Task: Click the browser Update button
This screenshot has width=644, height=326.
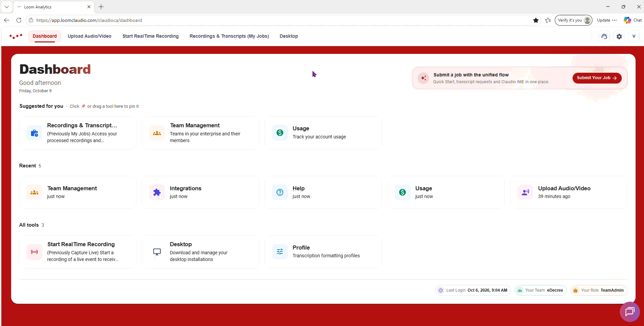Action: coord(607,20)
